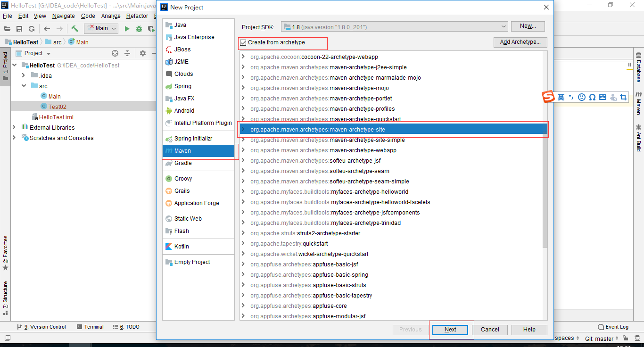Click the Synchronize refresh icon in toolbar
The image size is (644, 347).
[32, 29]
